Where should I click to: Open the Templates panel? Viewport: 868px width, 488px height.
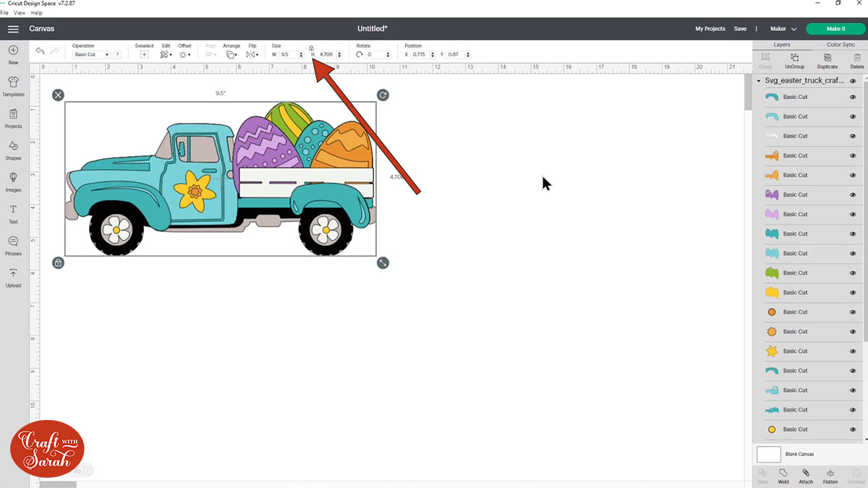click(13, 83)
